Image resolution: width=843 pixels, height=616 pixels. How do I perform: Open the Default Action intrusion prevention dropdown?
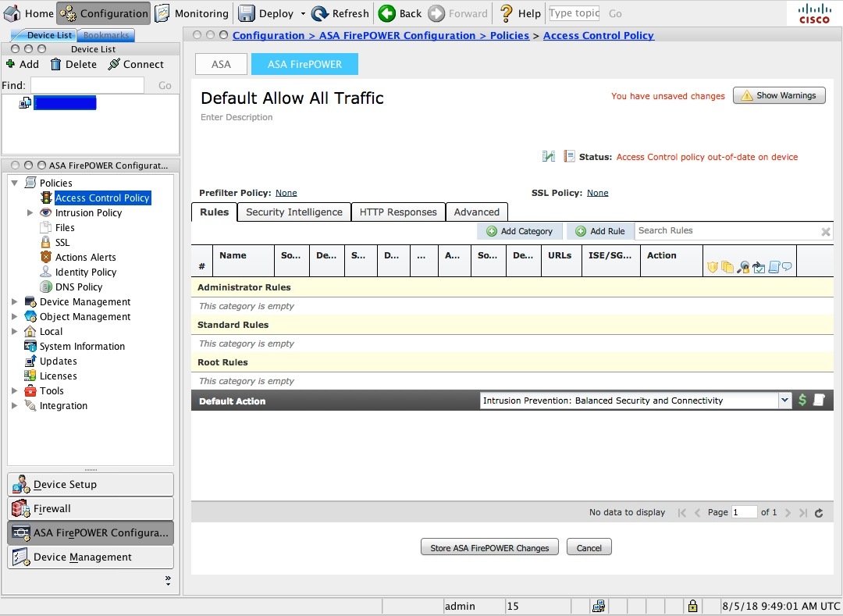point(785,400)
